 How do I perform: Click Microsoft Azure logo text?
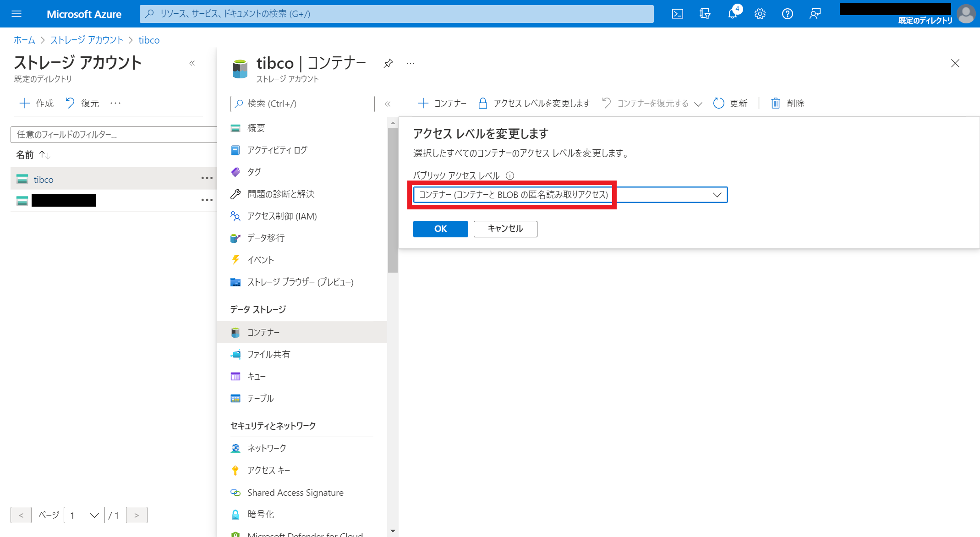(x=84, y=14)
